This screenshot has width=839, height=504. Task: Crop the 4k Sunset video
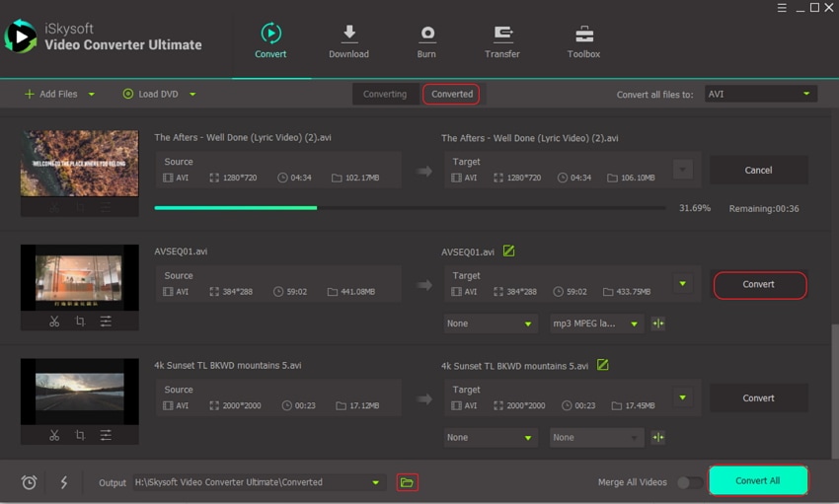(80, 435)
